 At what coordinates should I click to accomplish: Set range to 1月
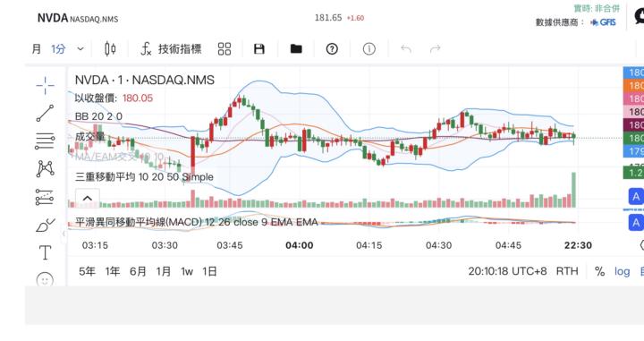[x=164, y=271]
